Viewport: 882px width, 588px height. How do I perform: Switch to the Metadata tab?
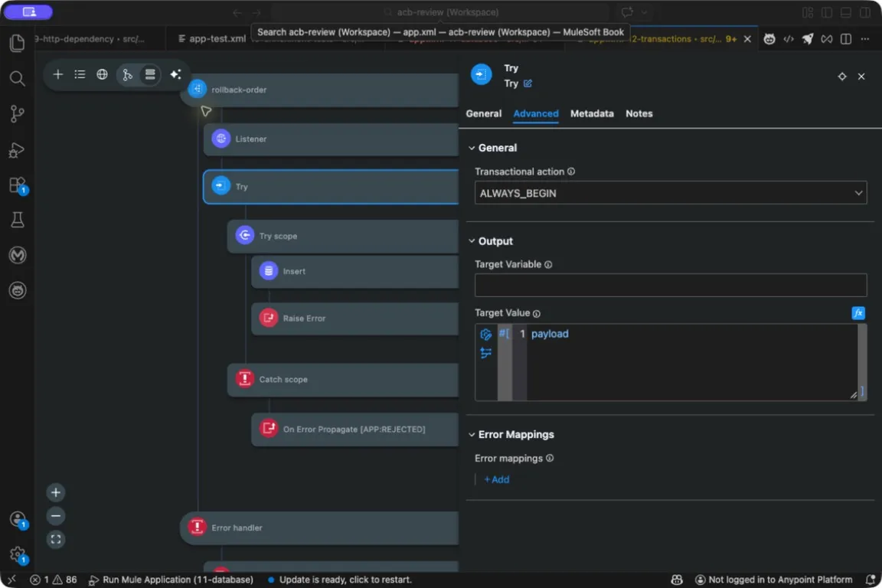(592, 113)
